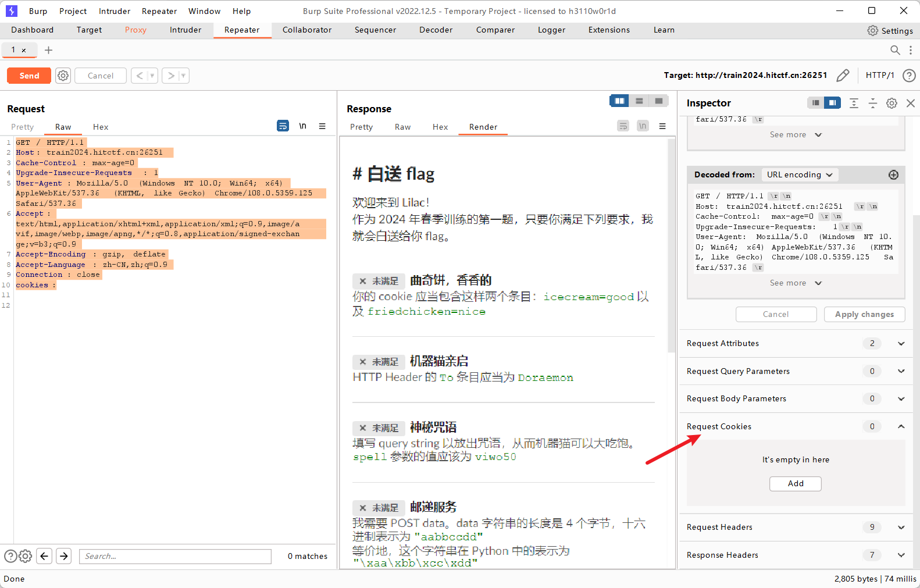The height and width of the screenshot is (588, 920).
Task: Click the Inspector settings gear icon
Action: coord(892,103)
